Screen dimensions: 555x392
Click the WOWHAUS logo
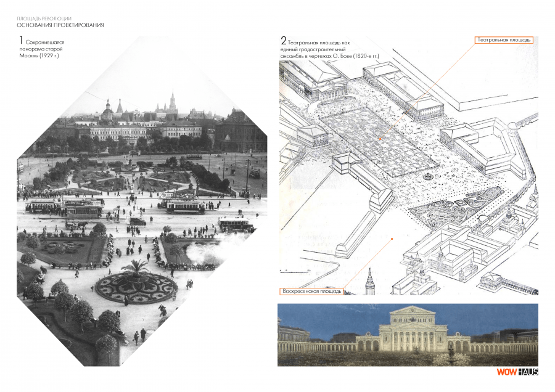click(517, 372)
